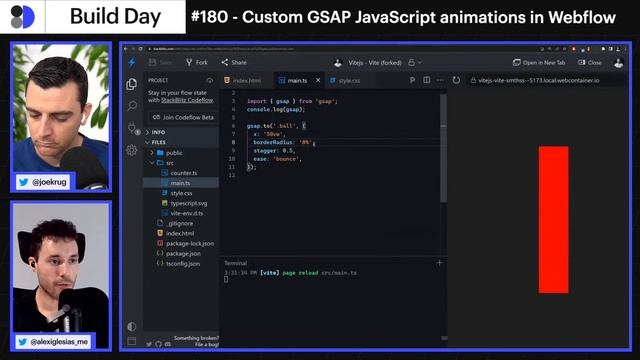
Task: Click browser reload button in the top bar
Action: point(141,49)
